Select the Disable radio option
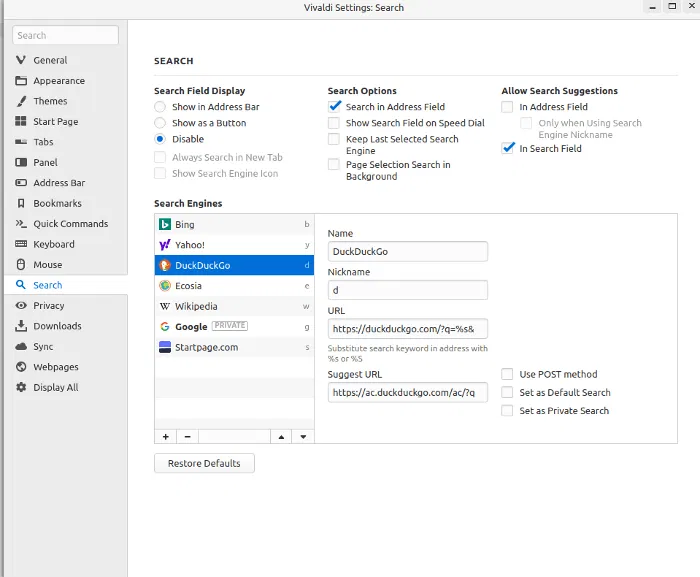 click(x=160, y=139)
